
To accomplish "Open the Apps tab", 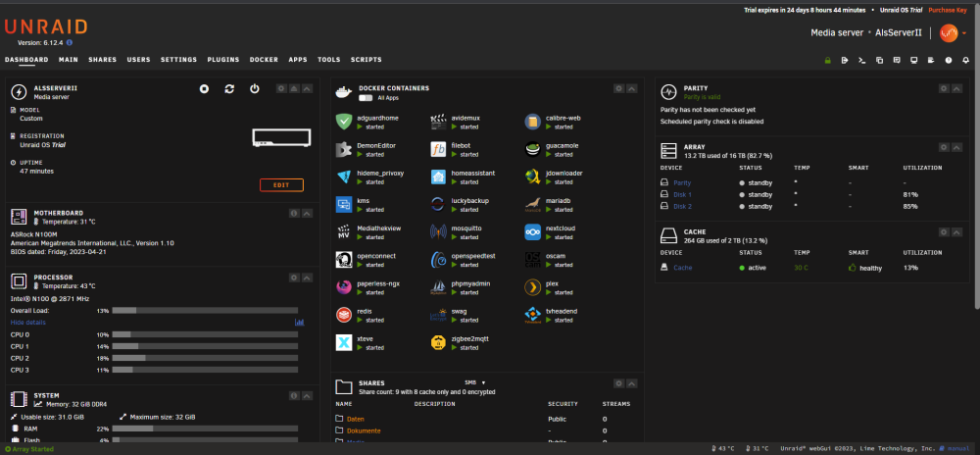I will [x=298, y=60].
